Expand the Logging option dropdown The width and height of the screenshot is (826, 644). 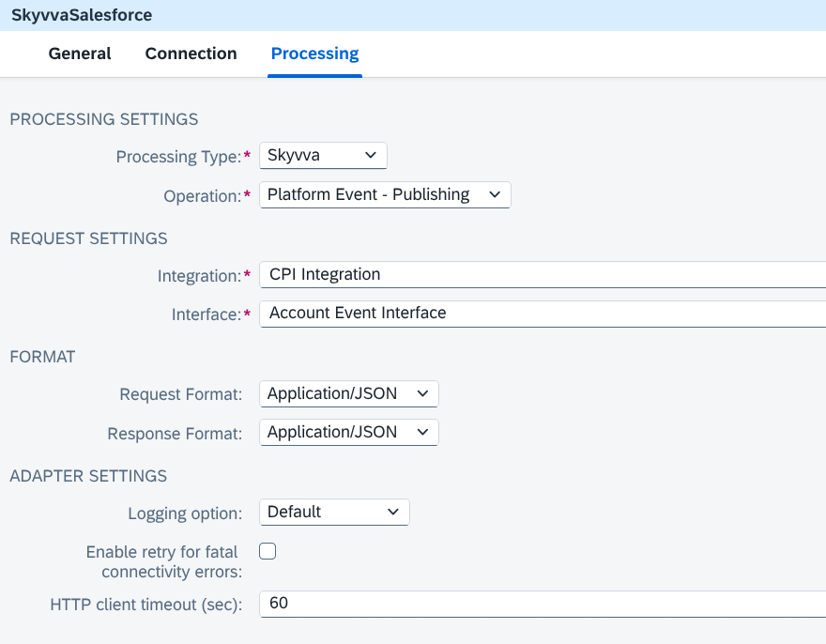click(x=334, y=513)
